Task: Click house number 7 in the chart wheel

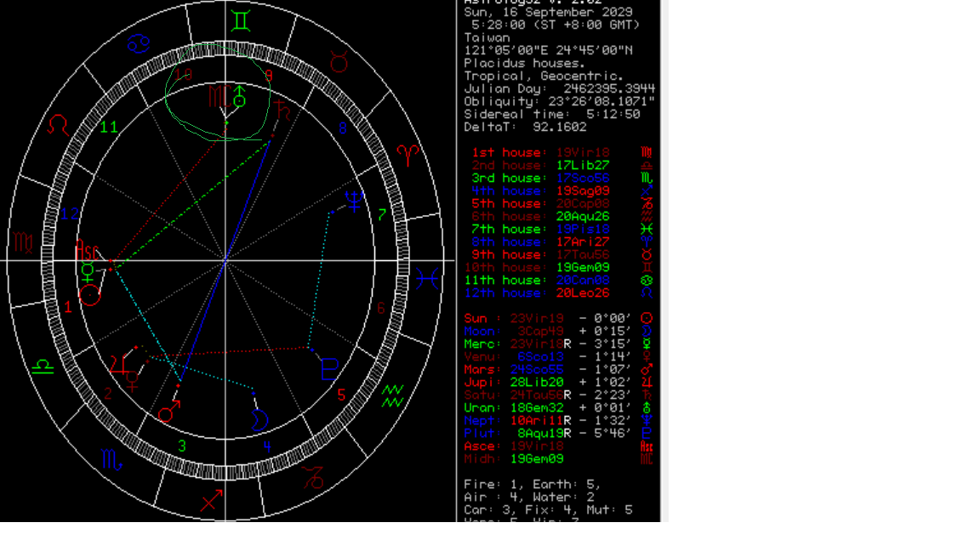Action: click(382, 215)
